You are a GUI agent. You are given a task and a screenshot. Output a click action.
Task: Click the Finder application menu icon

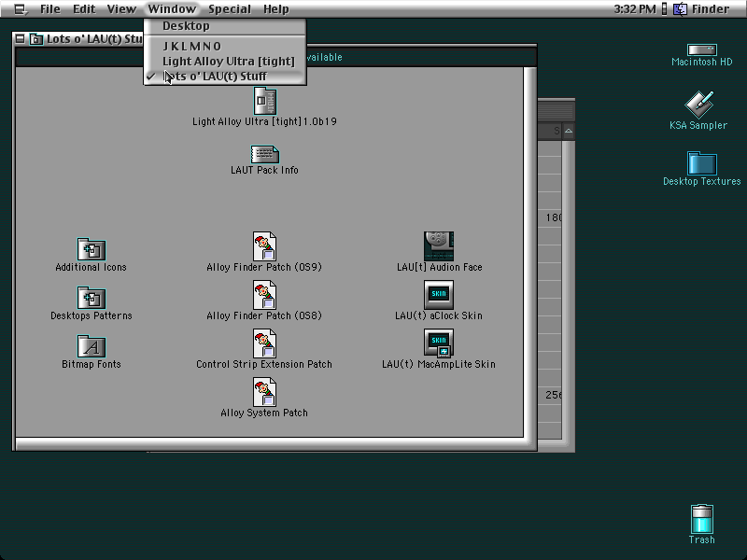(x=680, y=9)
